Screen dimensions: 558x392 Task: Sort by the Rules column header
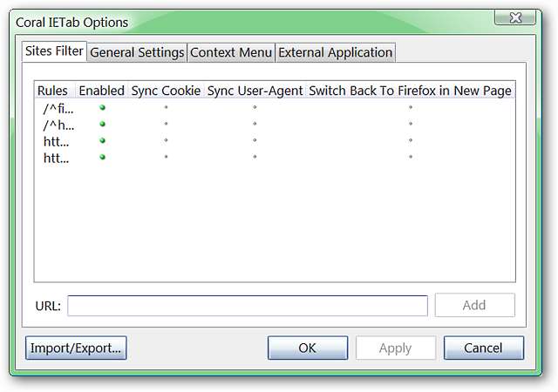[x=52, y=91]
